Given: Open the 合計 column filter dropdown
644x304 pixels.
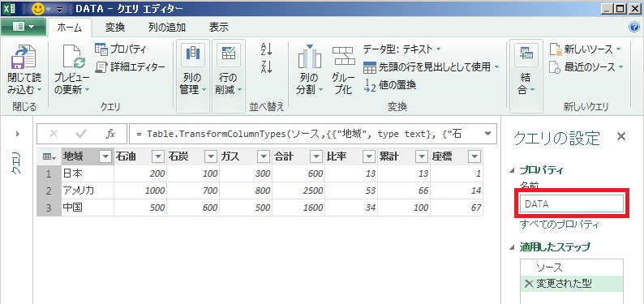Looking at the screenshot, I should [316, 156].
